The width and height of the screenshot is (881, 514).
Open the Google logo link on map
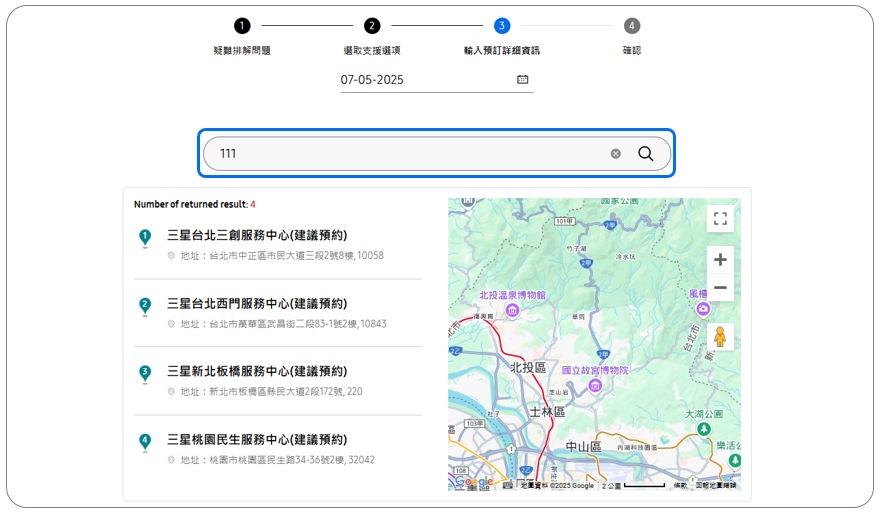click(x=474, y=482)
